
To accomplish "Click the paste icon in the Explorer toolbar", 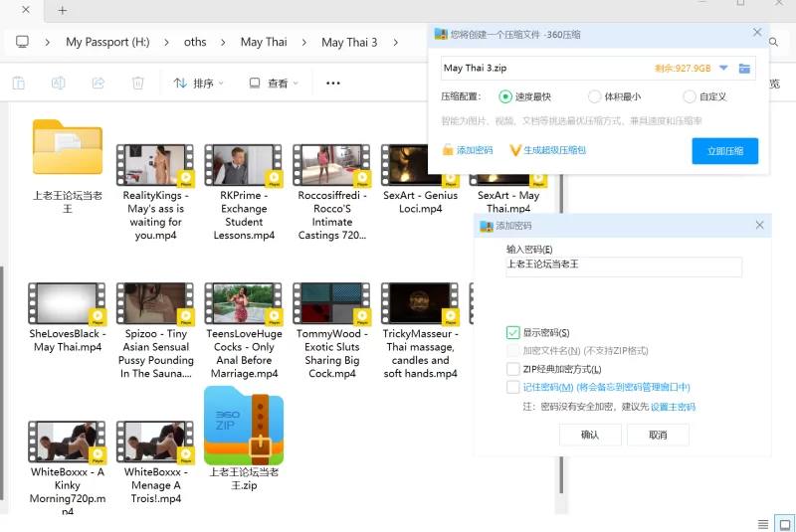I will (x=19, y=84).
